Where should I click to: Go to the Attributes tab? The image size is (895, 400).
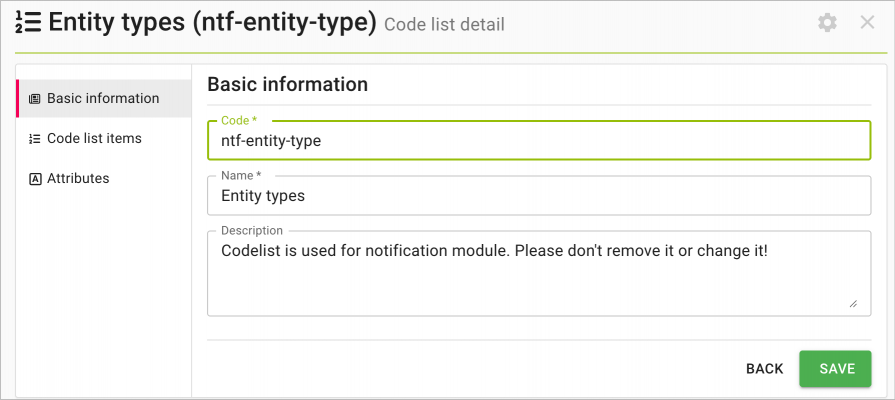pos(104,178)
